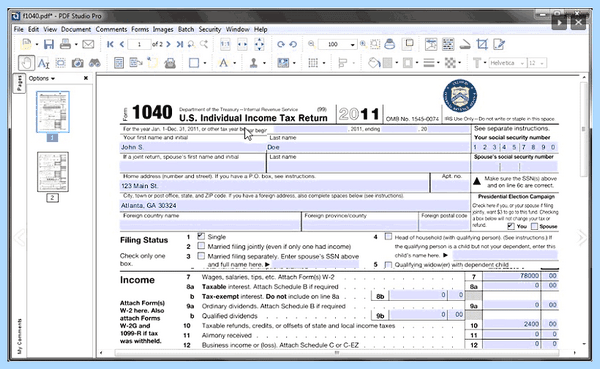Select the page 2 thumbnail
The width and height of the screenshot is (600, 369).
point(53,172)
